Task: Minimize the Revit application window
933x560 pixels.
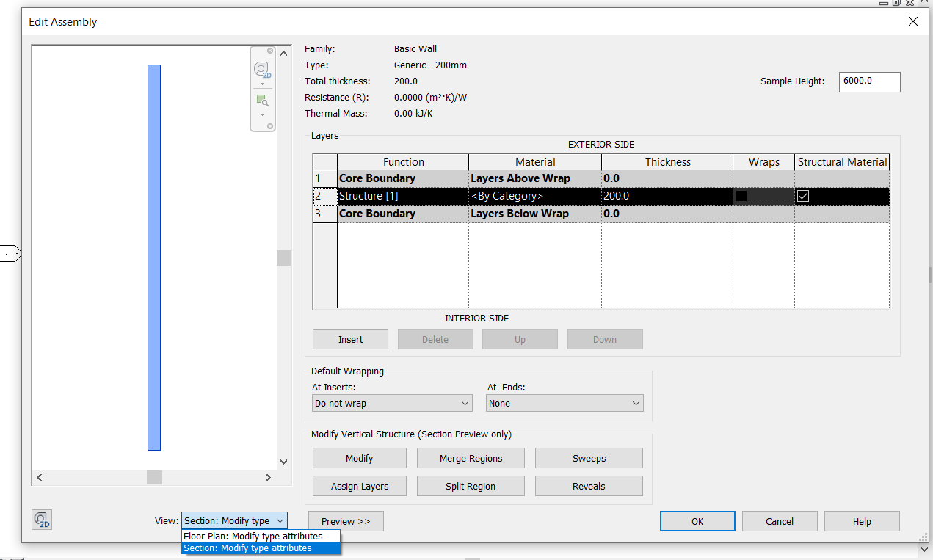Action: pos(883,3)
